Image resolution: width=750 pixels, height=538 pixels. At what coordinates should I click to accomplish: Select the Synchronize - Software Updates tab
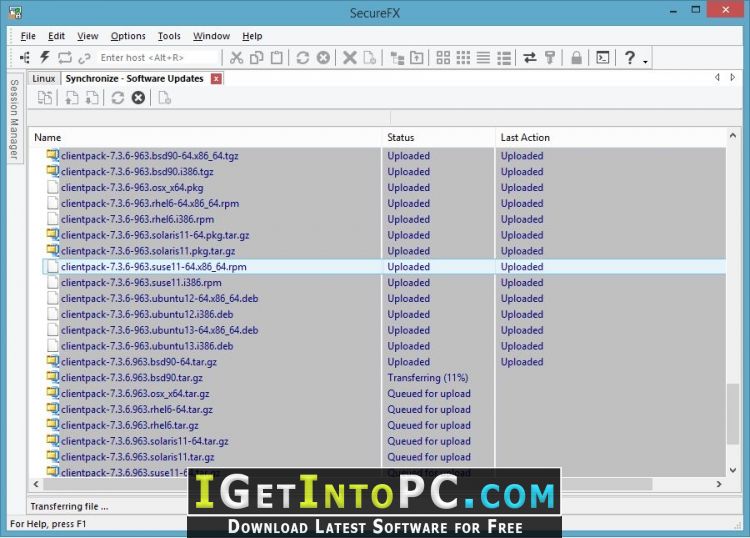click(x=134, y=78)
